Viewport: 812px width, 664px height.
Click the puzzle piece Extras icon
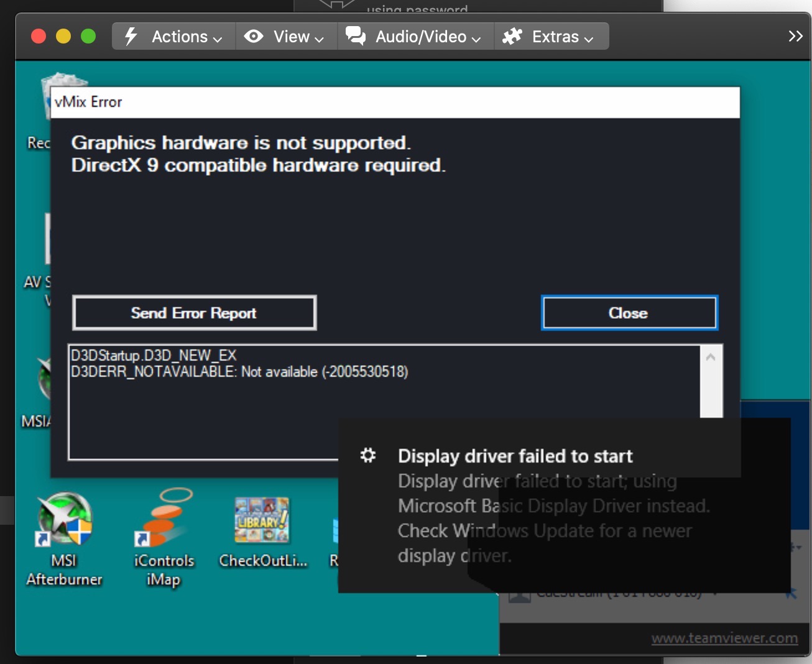(x=512, y=37)
